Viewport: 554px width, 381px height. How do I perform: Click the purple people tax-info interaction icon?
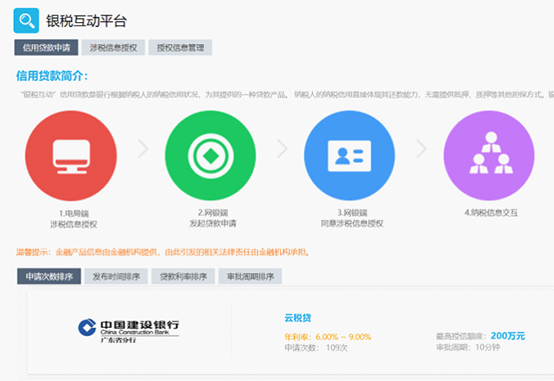point(489,156)
